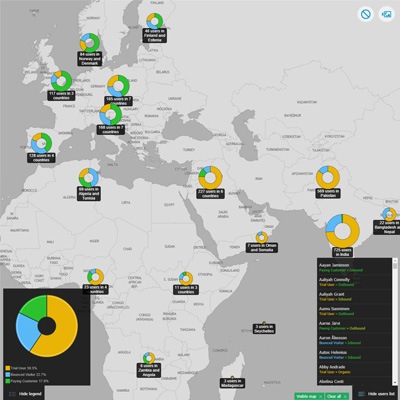Click the 168 users in 7 countries donut
The width and height of the screenshot is (400, 400).
tap(111, 114)
